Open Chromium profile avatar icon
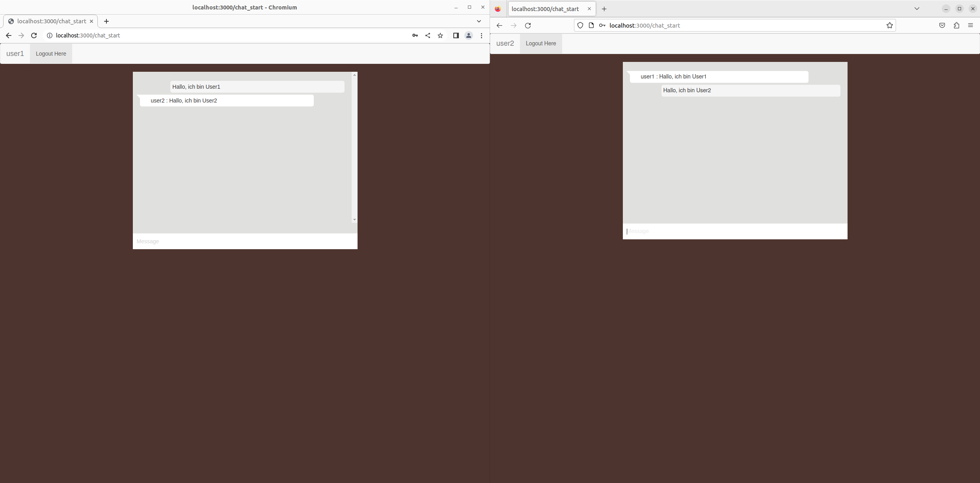 469,35
